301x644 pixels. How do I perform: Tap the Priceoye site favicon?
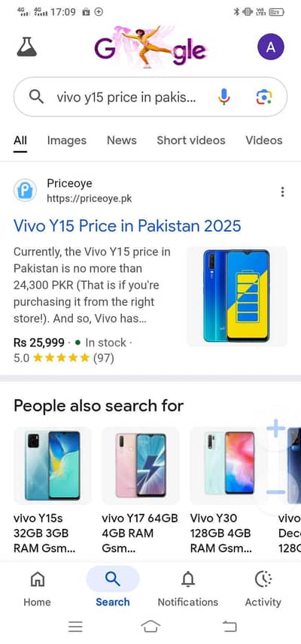pyautogui.click(x=25, y=191)
